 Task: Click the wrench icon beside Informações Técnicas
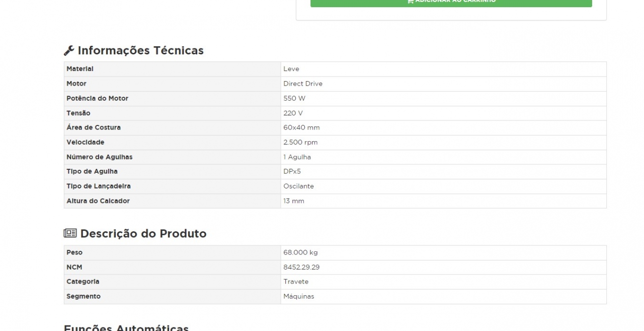(69, 51)
